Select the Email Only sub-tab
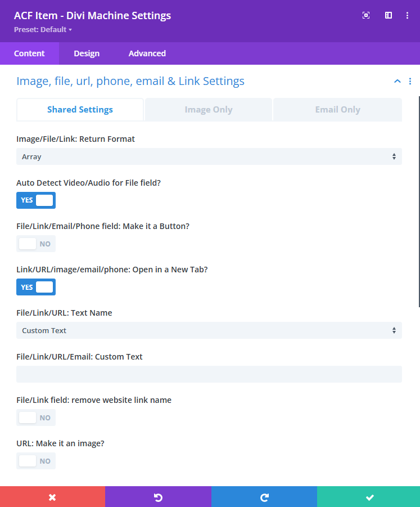420x507 pixels. (x=337, y=110)
